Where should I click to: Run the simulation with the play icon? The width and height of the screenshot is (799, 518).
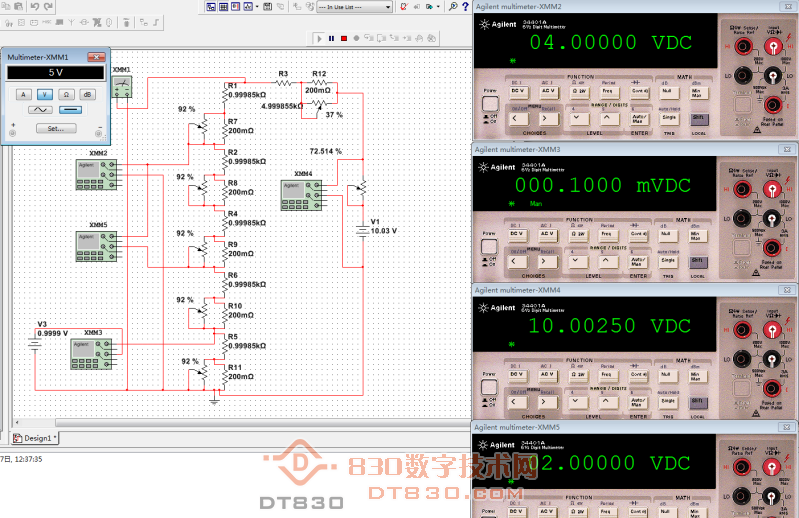point(321,38)
